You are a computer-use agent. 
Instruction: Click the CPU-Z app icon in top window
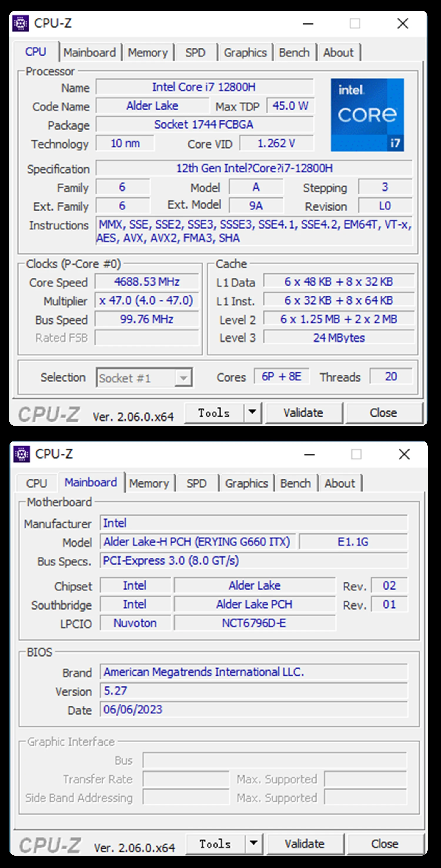(x=21, y=23)
